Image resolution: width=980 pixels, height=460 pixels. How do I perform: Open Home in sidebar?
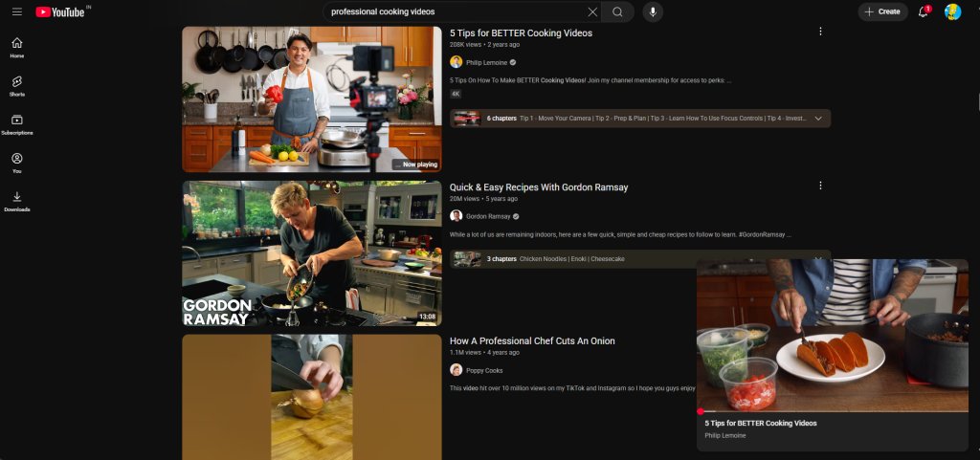click(x=17, y=48)
